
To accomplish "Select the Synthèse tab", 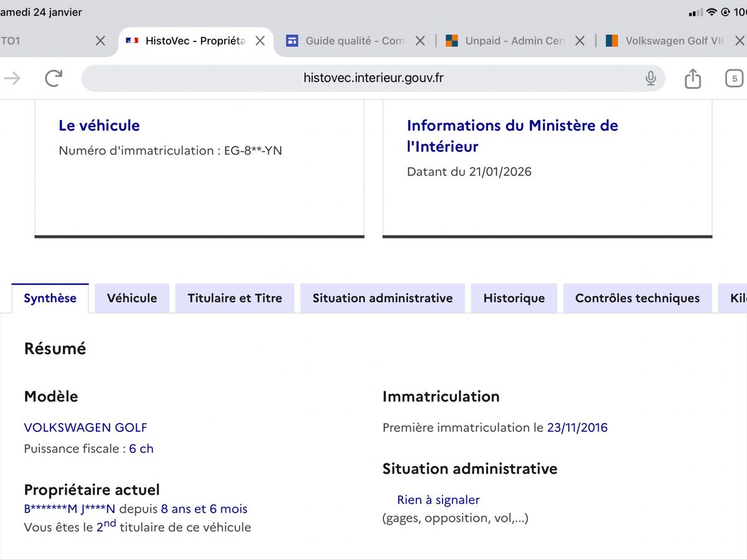I will pyautogui.click(x=50, y=298).
